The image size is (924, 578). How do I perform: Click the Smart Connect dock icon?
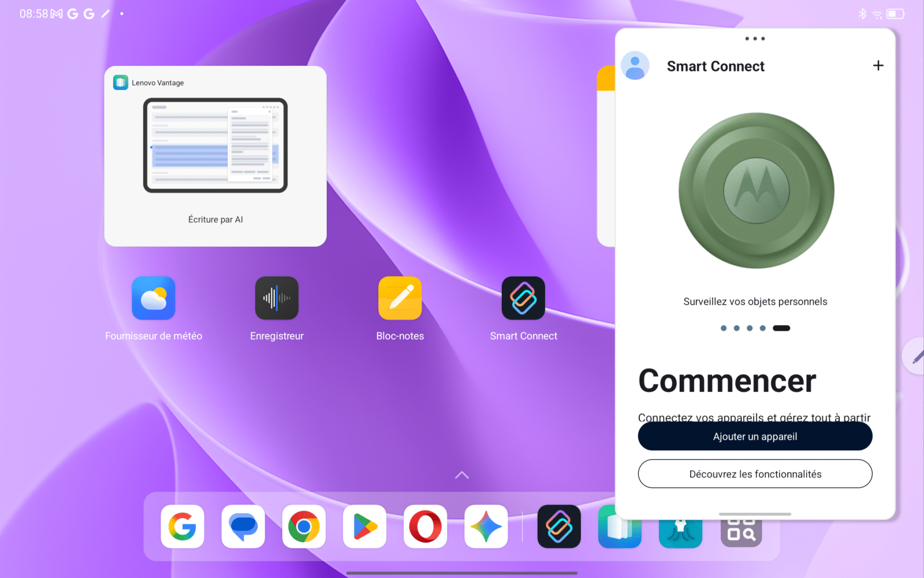559,527
